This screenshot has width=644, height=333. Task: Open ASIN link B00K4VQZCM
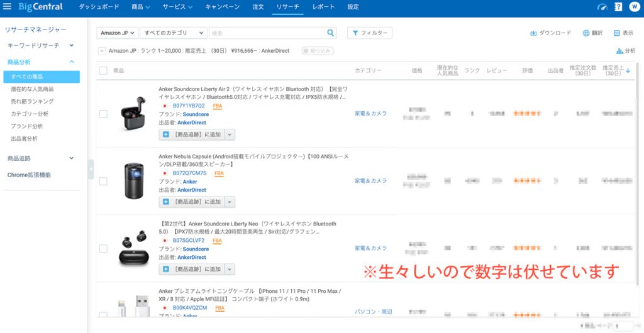pos(190,308)
